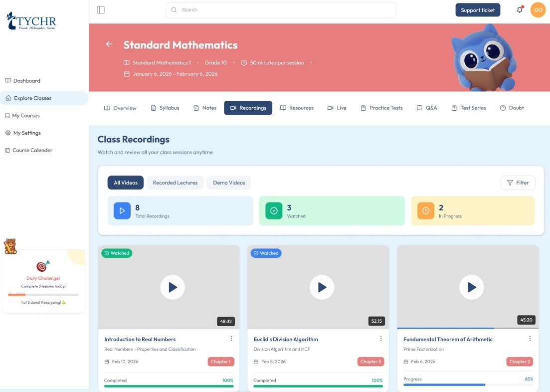The width and height of the screenshot is (550, 392).
Task: Click the search input field
Action: (281, 10)
